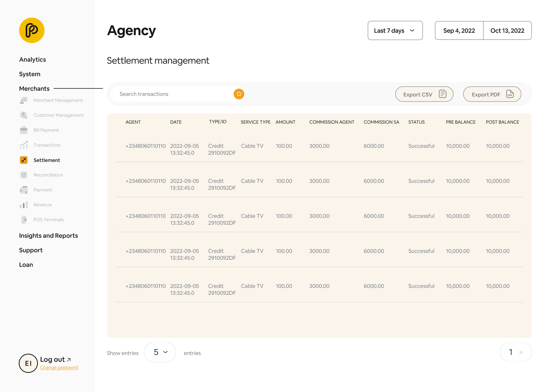Go to Payment page

coord(43,190)
